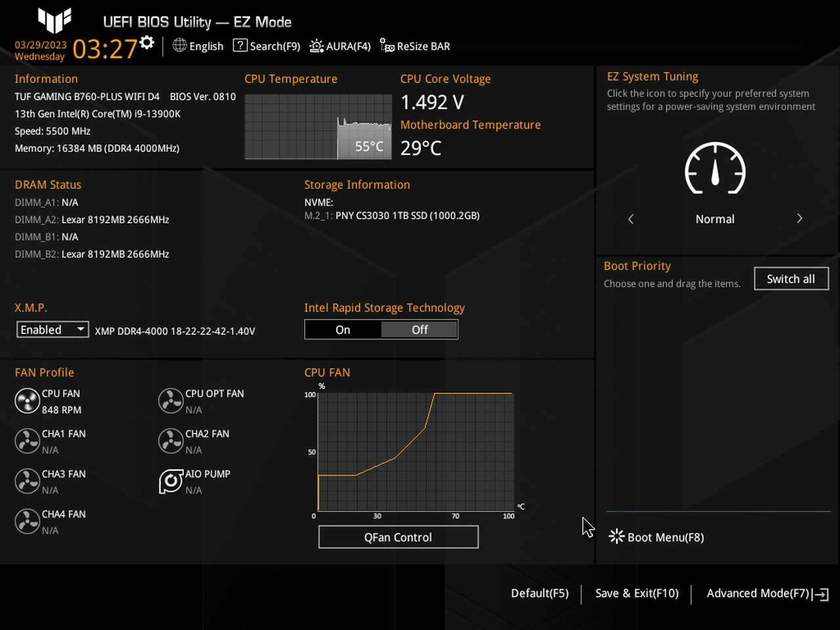The image size is (840, 630).
Task: Click the TUF logo icon
Action: tap(54, 20)
